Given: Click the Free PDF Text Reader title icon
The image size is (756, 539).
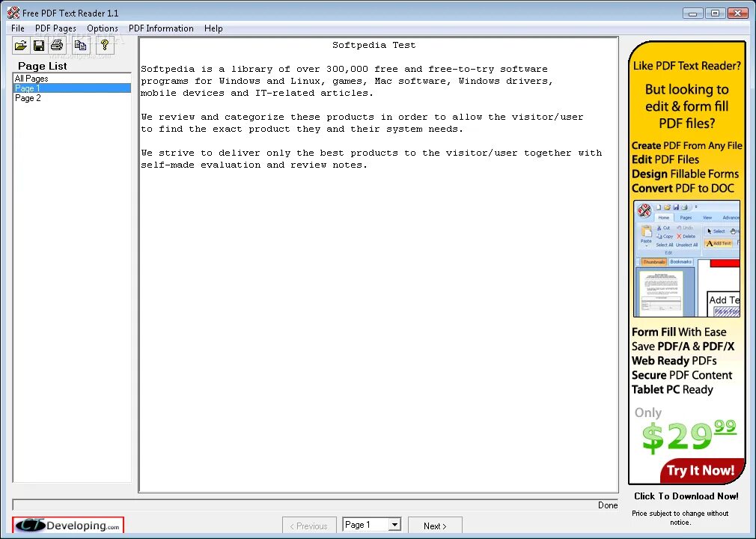Looking at the screenshot, I should pos(13,13).
